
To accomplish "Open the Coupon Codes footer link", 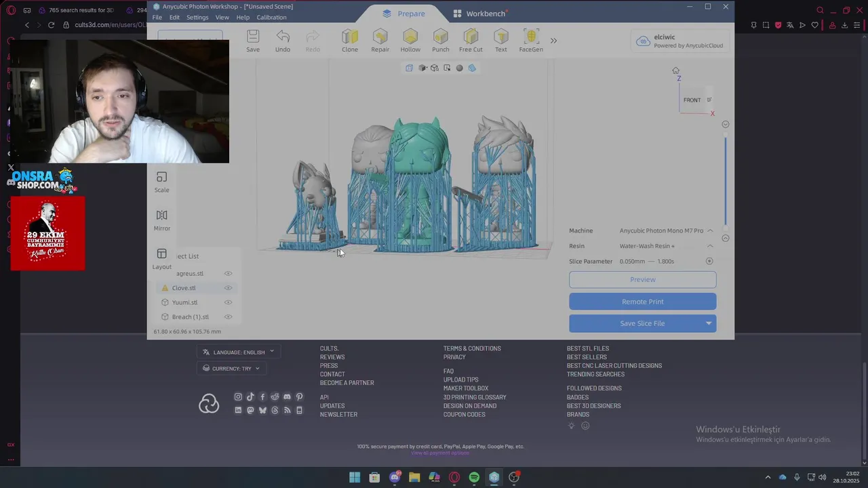I will pyautogui.click(x=465, y=414).
